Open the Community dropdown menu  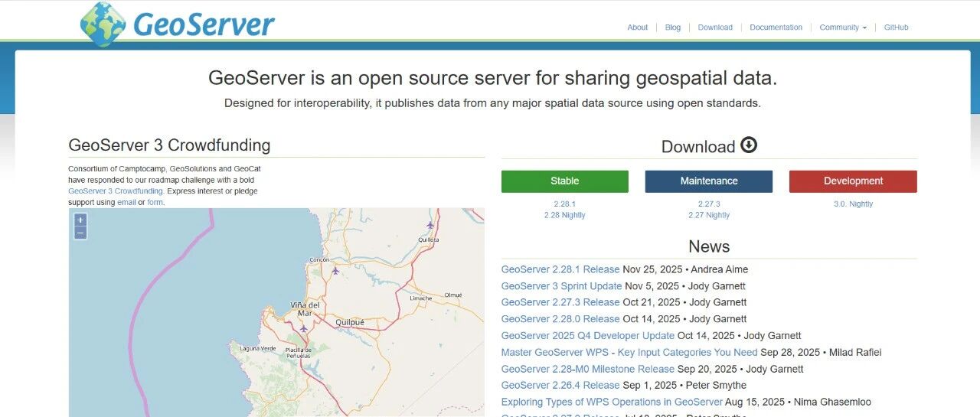[x=843, y=28]
